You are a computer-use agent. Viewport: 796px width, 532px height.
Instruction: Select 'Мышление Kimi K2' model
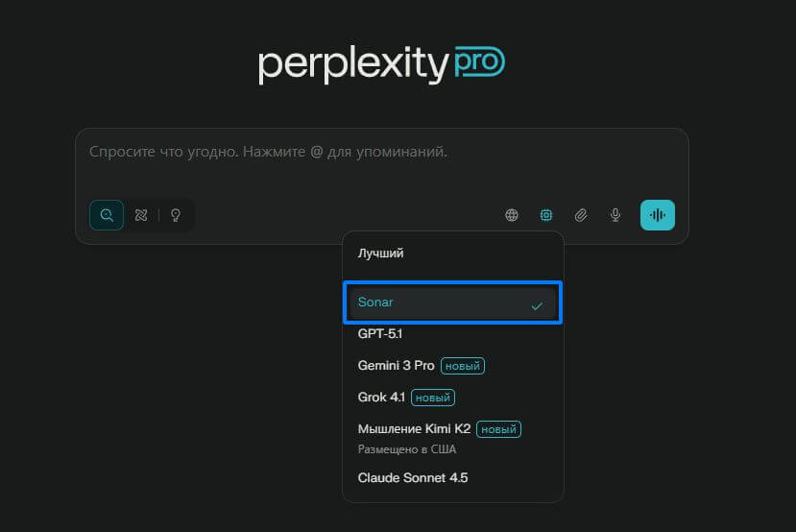pyautogui.click(x=414, y=428)
